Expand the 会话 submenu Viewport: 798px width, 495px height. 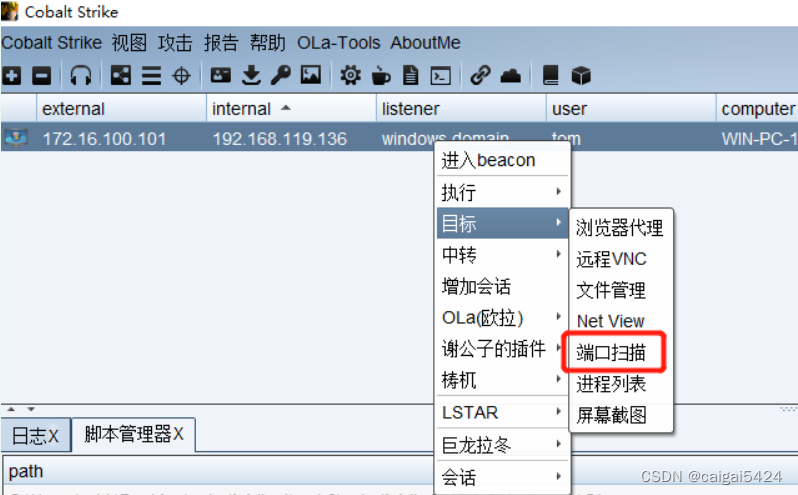(502, 477)
